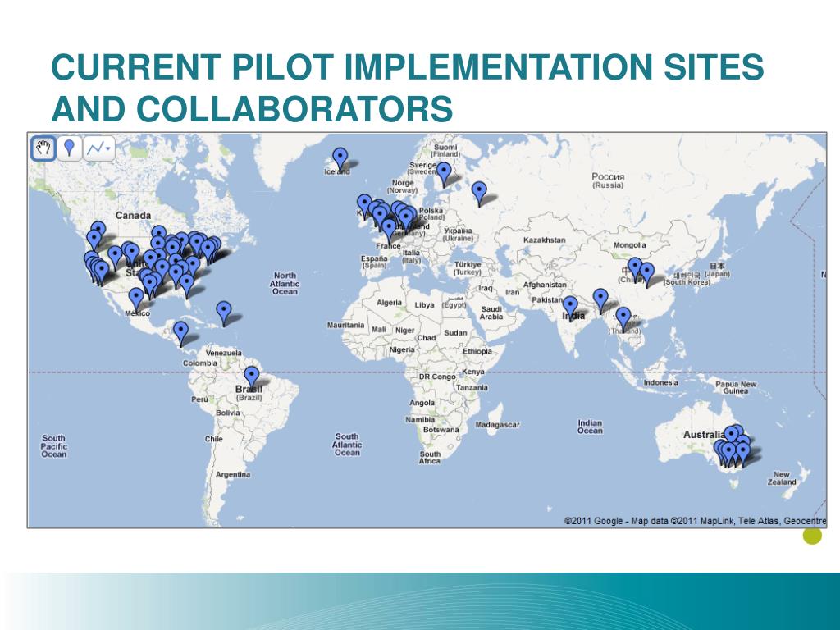The height and width of the screenshot is (630, 840).
Task: Select the add placemark tool
Action: pos(69,148)
